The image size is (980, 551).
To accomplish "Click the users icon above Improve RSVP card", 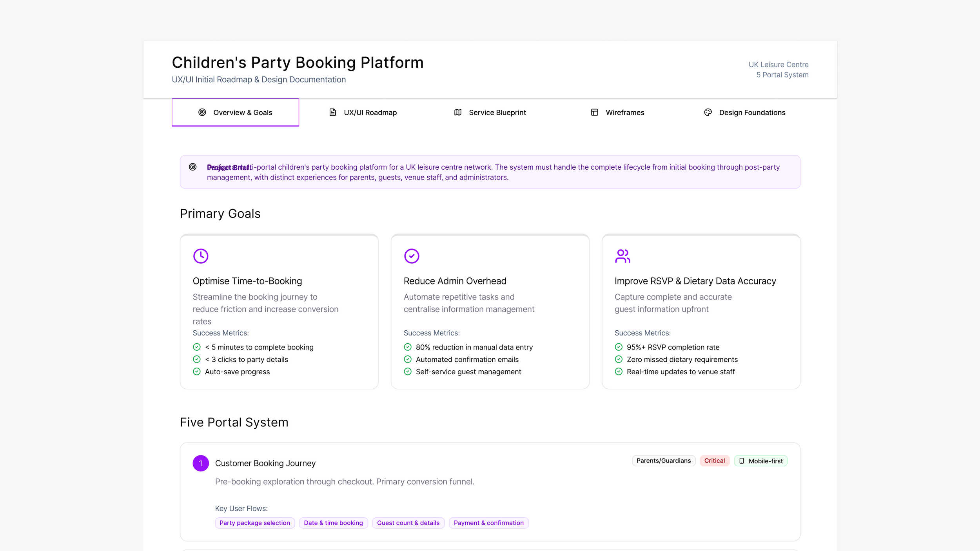I will (x=622, y=256).
